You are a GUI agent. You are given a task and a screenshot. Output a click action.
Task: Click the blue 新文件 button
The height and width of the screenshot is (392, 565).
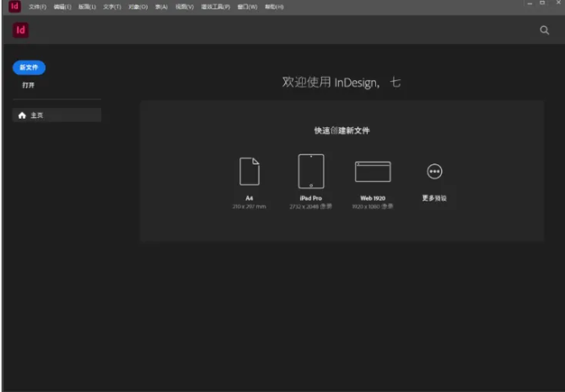click(x=29, y=67)
